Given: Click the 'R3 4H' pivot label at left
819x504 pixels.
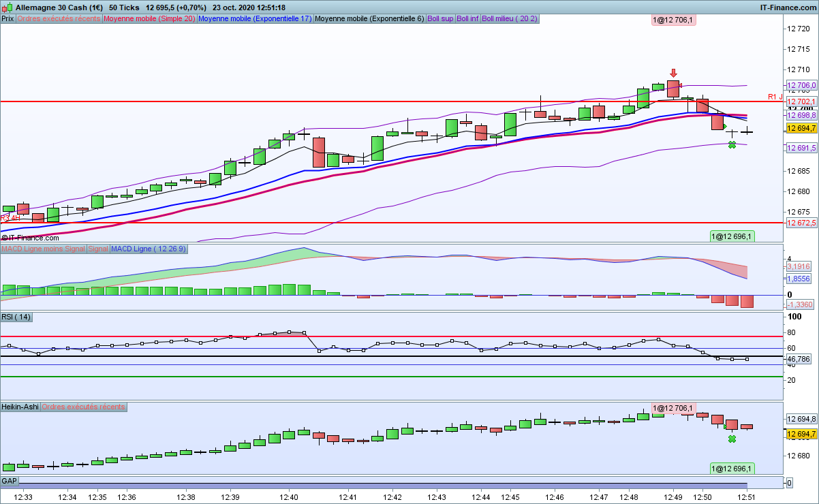Looking at the screenshot, I should click(x=10, y=218).
